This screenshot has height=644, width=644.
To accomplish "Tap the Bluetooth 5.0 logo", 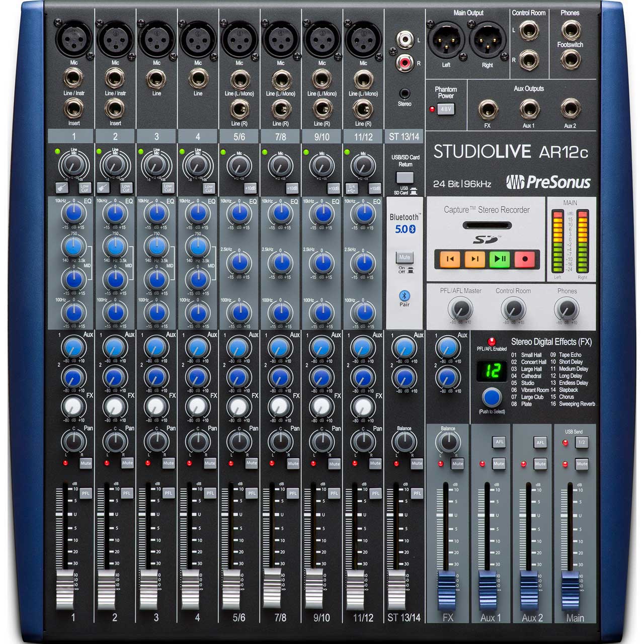I will click(x=405, y=229).
